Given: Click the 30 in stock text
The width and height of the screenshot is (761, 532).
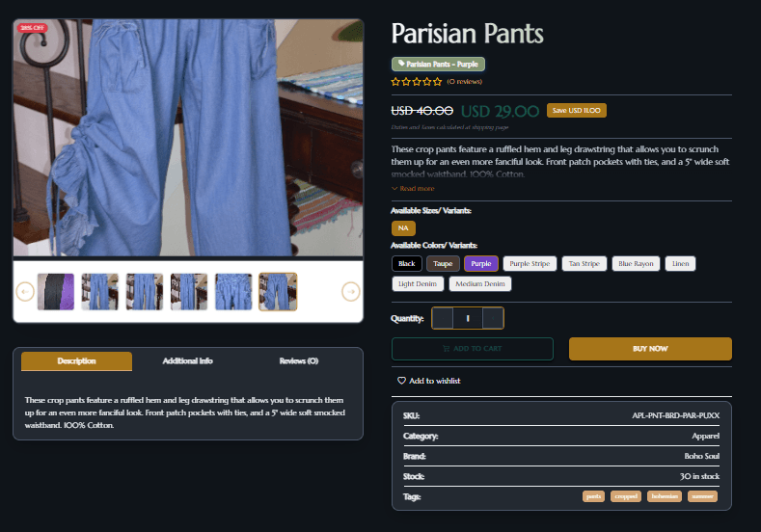Looking at the screenshot, I should [x=699, y=476].
